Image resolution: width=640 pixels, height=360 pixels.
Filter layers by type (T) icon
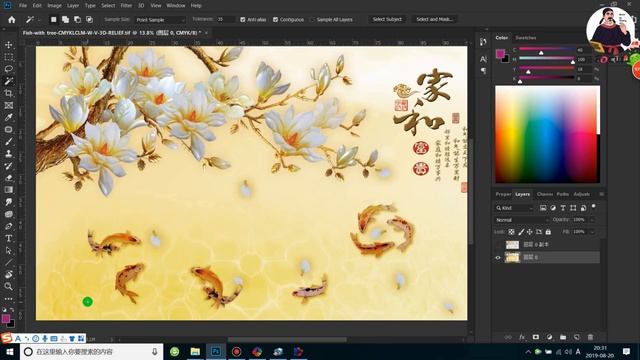coord(563,208)
